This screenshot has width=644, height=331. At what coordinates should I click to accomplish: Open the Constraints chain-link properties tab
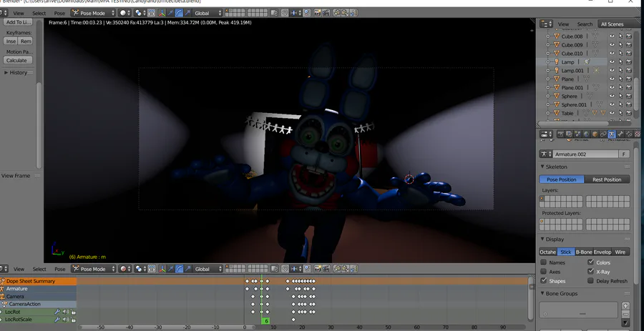tap(603, 134)
